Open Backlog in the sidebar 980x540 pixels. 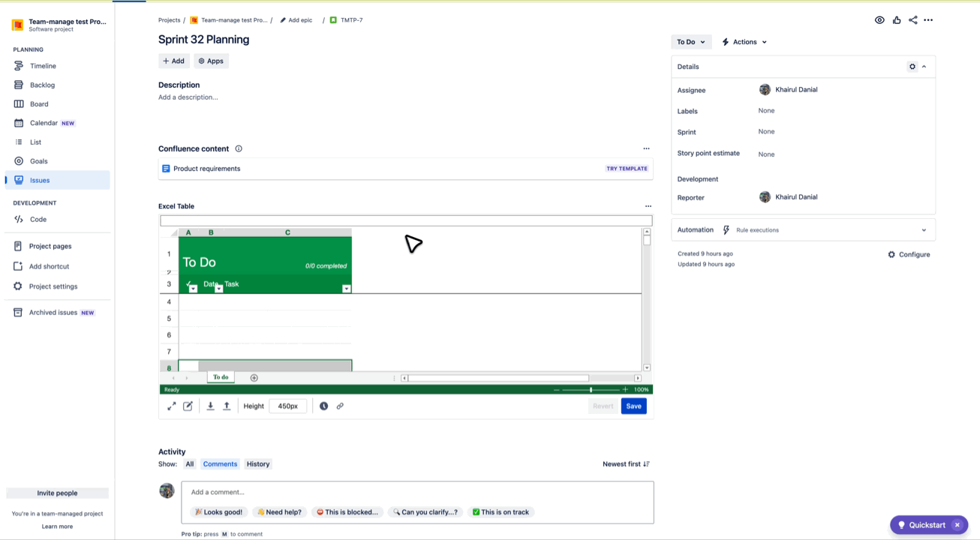click(43, 85)
